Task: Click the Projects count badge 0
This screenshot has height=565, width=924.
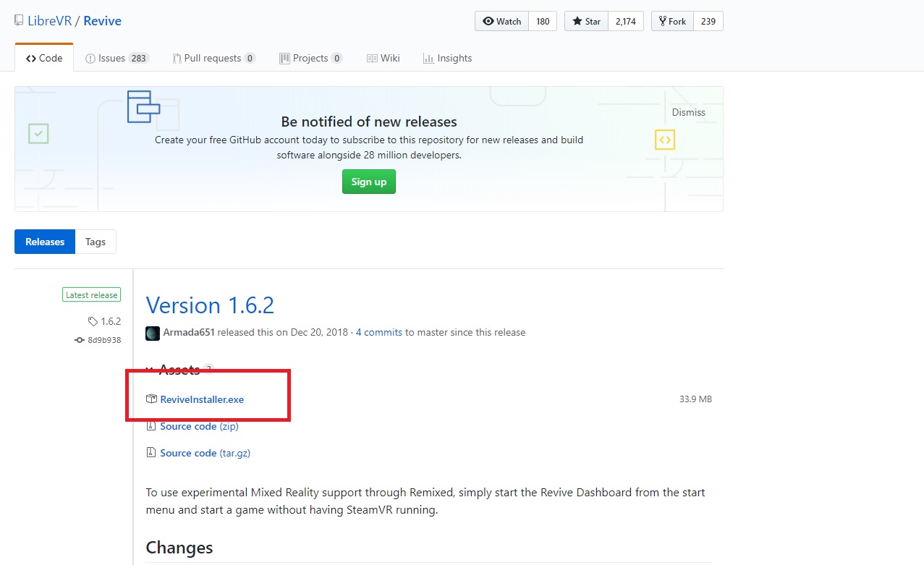Action: (336, 58)
